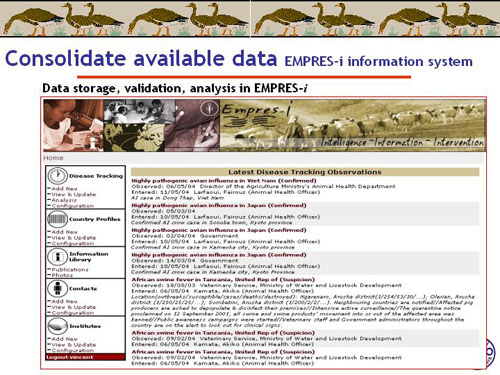Add New under Institutes
The width and height of the screenshot is (500, 375).
pos(64,339)
